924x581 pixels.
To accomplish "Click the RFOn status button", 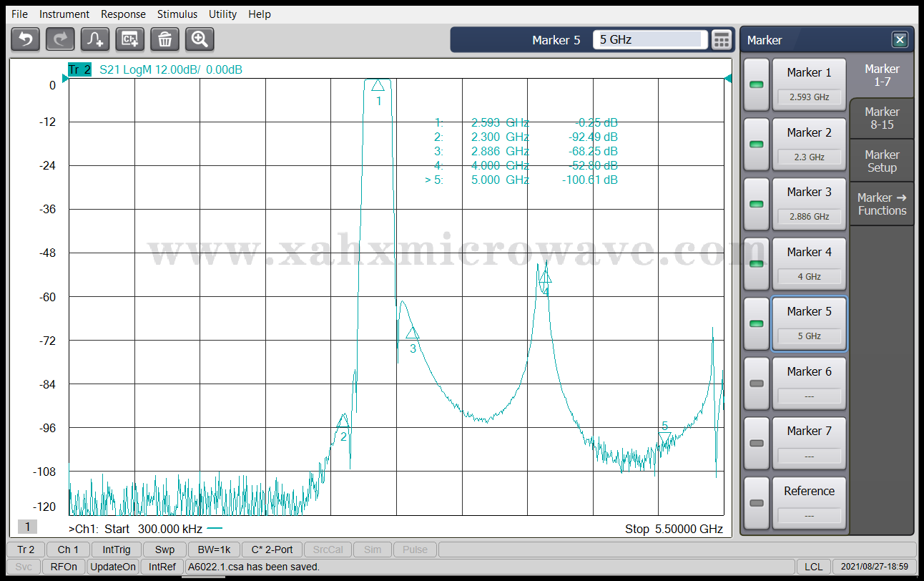I will click(64, 567).
